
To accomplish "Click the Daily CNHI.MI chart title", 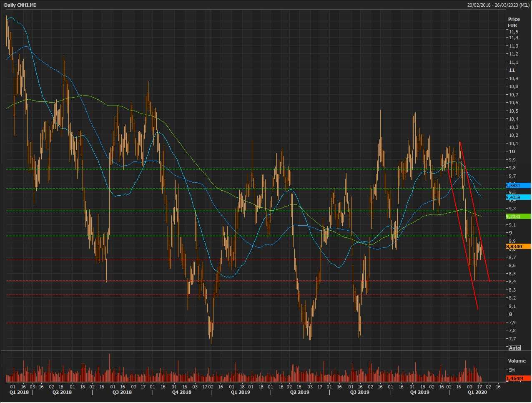I will point(20,5).
